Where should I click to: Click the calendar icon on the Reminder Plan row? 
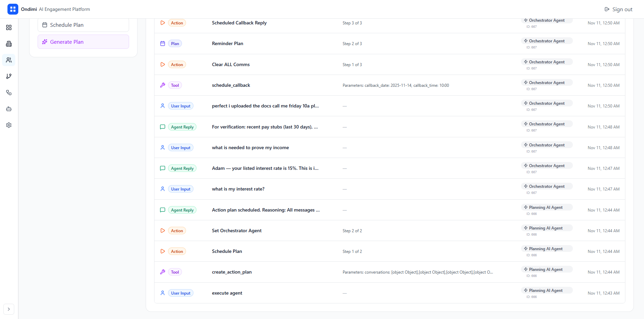click(x=163, y=43)
